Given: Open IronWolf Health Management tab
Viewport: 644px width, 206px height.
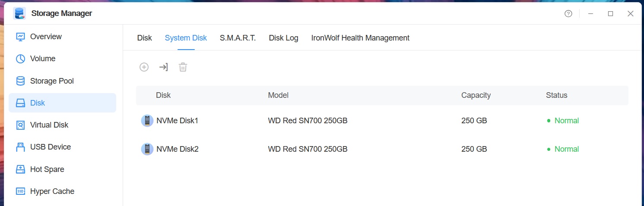Looking at the screenshot, I should [360, 38].
